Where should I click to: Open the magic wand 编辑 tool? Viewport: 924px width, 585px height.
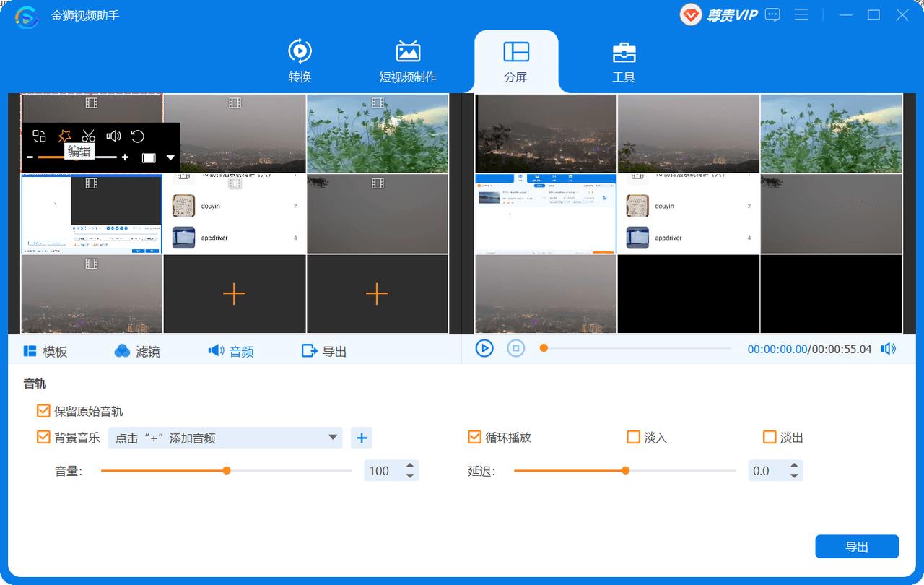(64, 136)
